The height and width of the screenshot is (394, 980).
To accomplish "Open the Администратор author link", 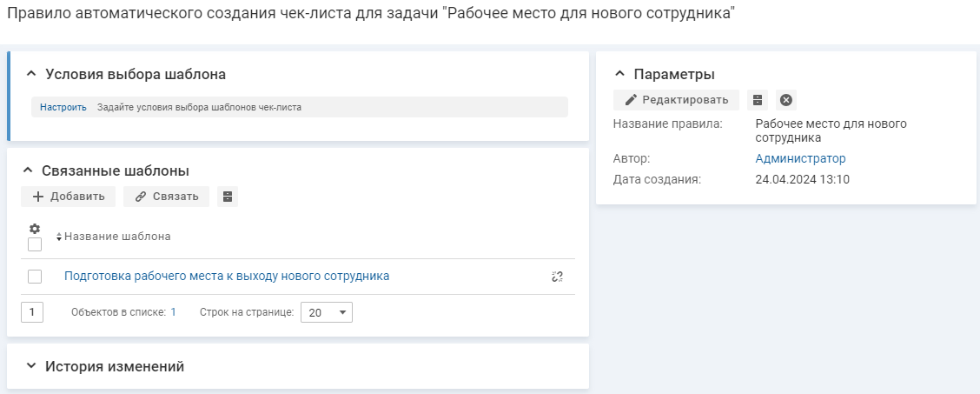I will pos(800,158).
